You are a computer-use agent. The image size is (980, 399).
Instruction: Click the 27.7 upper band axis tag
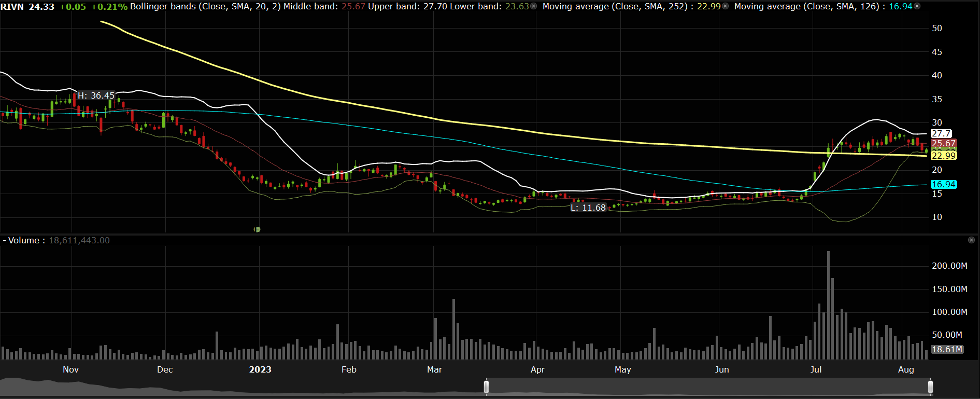coord(941,134)
